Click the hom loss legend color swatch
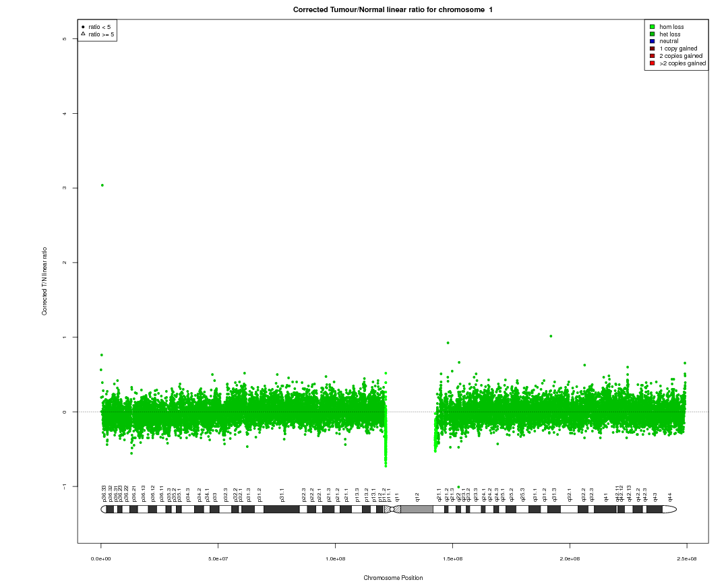This screenshot has height=582, width=728. 652,27
